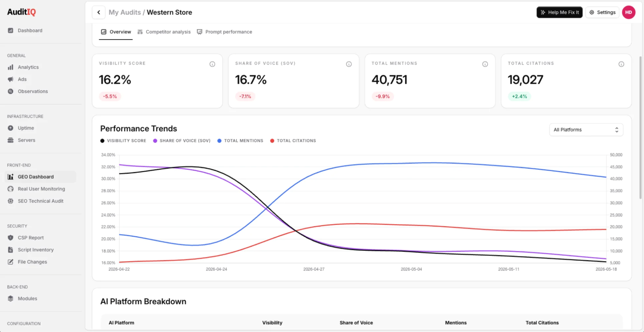Click the Script Inventory icon
The image size is (644, 332).
(11, 250)
